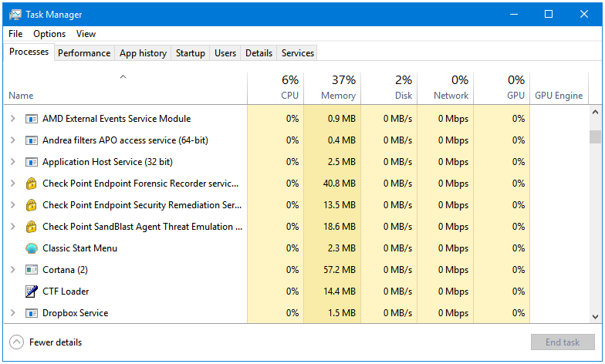Viewport: 605px width, 364px height.
Task: Click the 18.6 MB memory value
Action: 340,227
